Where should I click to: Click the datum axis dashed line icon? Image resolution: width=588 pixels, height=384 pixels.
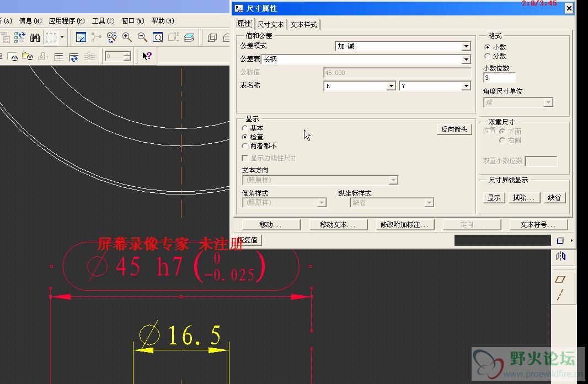pos(560,295)
